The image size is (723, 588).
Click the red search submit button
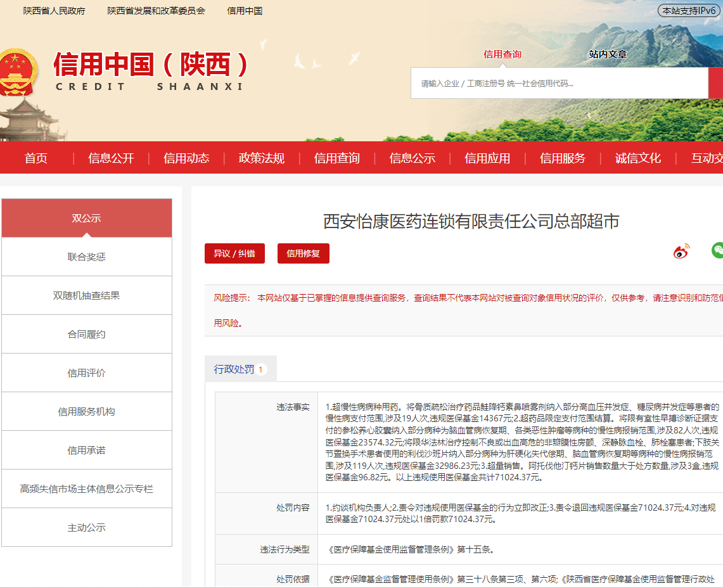point(715,83)
